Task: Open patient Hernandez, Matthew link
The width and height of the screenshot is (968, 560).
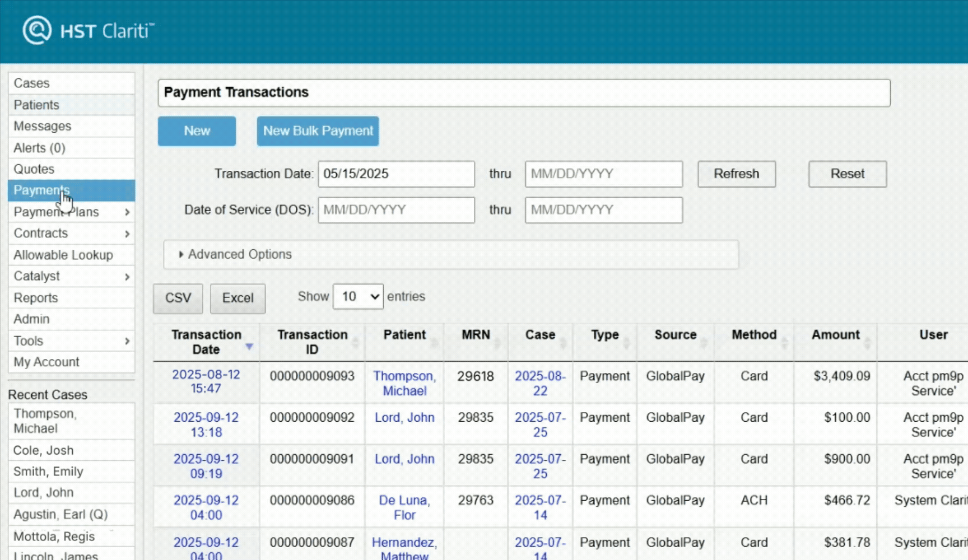Action: pos(404,549)
